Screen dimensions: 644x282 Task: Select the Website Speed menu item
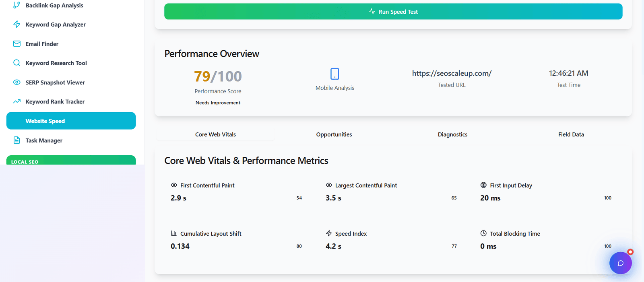pyautogui.click(x=71, y=121)
